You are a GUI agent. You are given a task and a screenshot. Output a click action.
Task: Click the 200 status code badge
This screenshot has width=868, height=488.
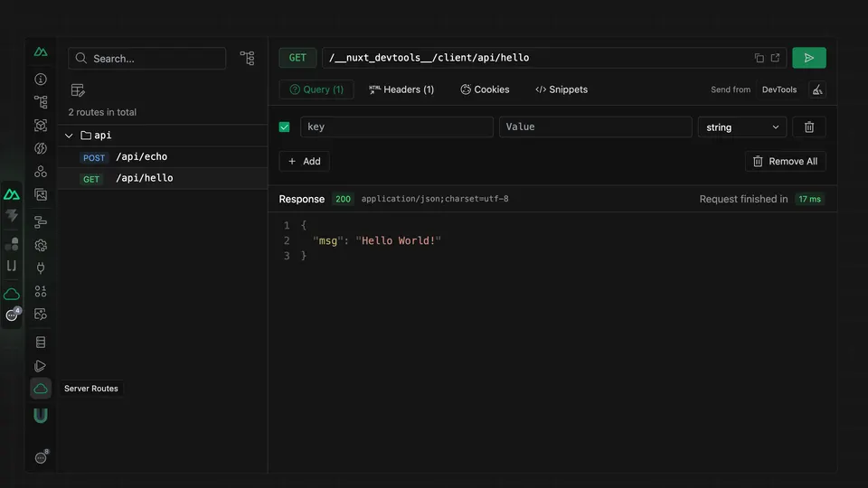[343, 199]
